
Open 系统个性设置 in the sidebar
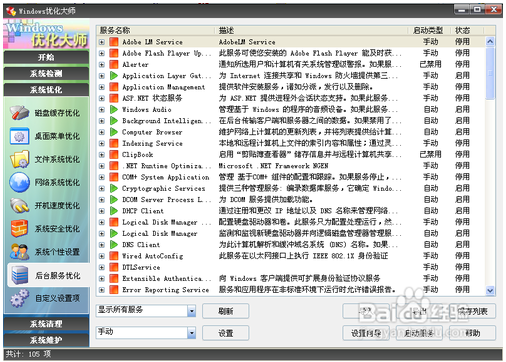click(46, 252)
